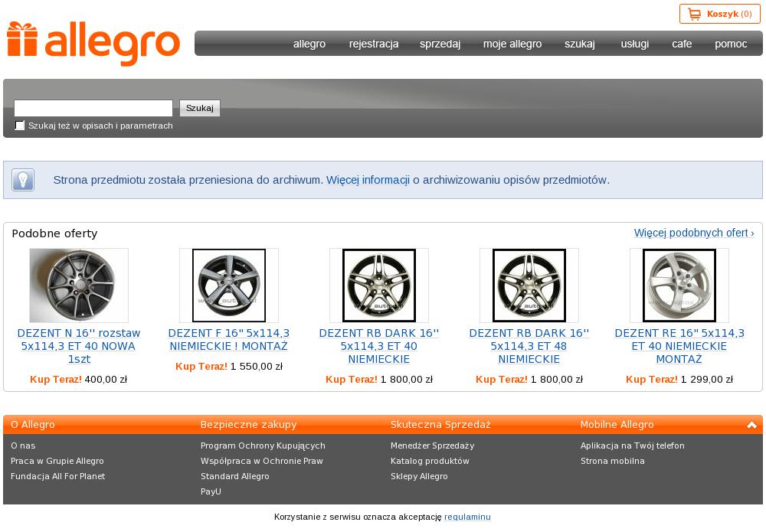Open DEZENT RB DARK ET 40 image
766x532 pixels.
379,286
